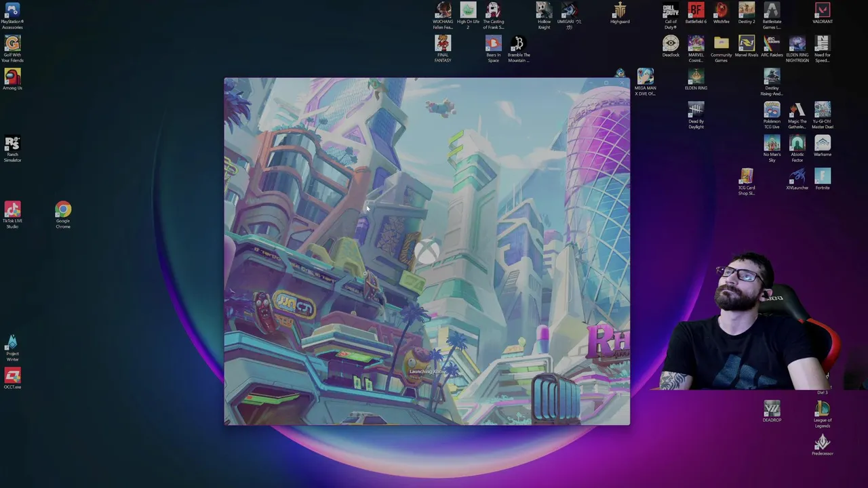Select the Highguard shortcut
The width and height of the screenshot is (868, 488).
[x=620, y=14]
